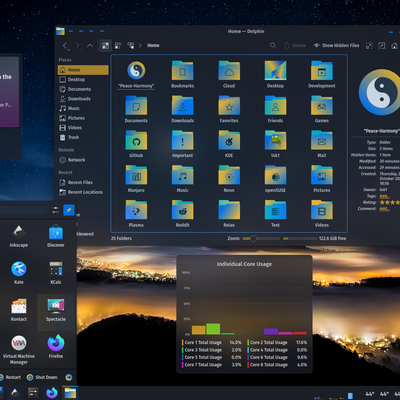Select the Mail folder icon
Screen dimensions: 400x400
tap(322, 140)
